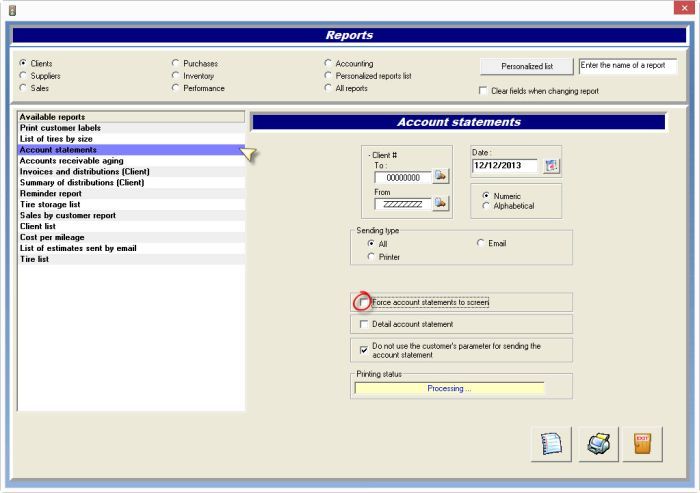Click the exit door icon
Image resolution: width=700 pixels, height=493 pixels.
coord(642,444)
